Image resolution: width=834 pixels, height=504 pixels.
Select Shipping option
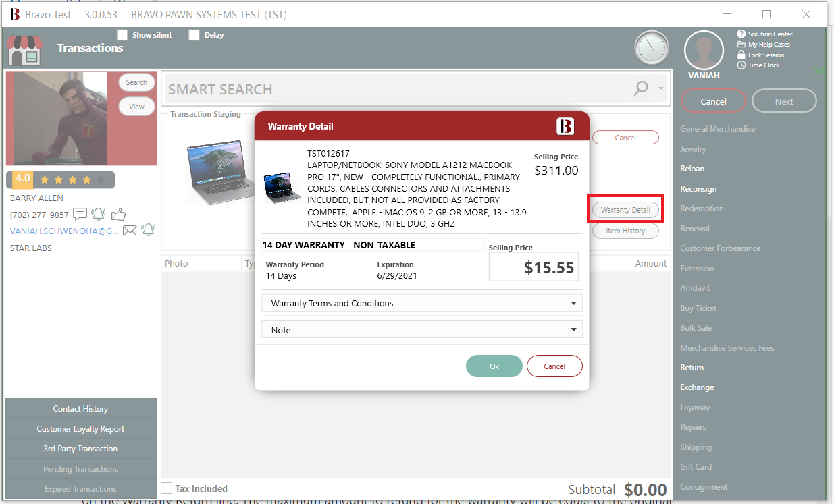(x=696, y=447)
